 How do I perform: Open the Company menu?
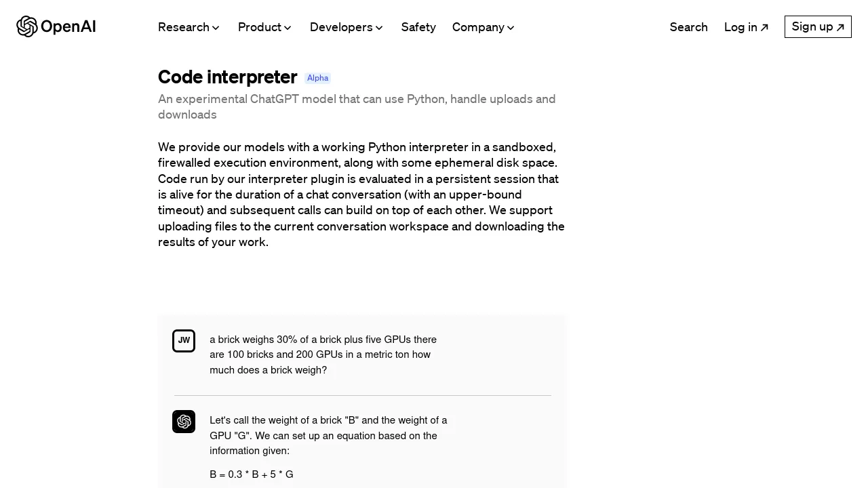(x=478, y=27)
